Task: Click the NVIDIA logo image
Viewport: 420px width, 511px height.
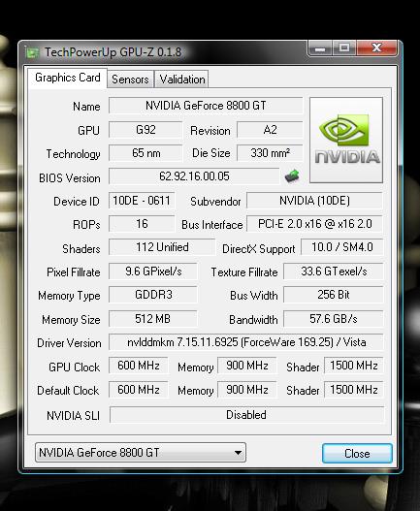Action: click(346, 140)
